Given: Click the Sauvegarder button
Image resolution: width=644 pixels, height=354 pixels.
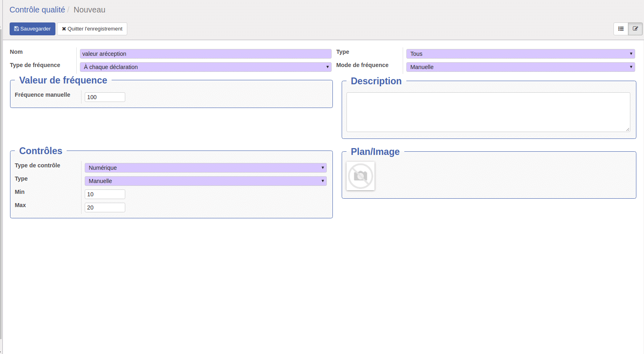Looking at the screenshot, I should click(x=33, y=29).
